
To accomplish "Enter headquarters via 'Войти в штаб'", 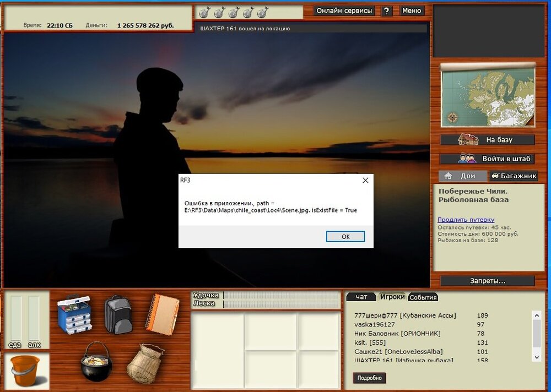I will [488, 159].
